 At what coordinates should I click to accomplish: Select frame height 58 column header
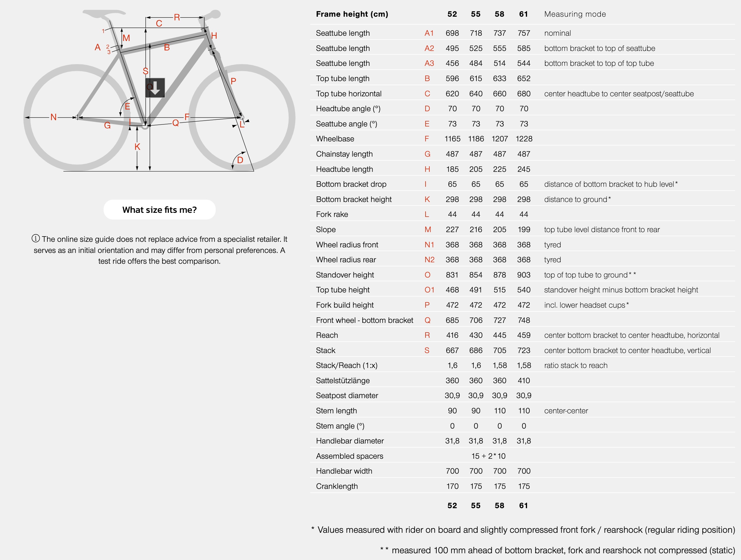click(x=499, y=14)
